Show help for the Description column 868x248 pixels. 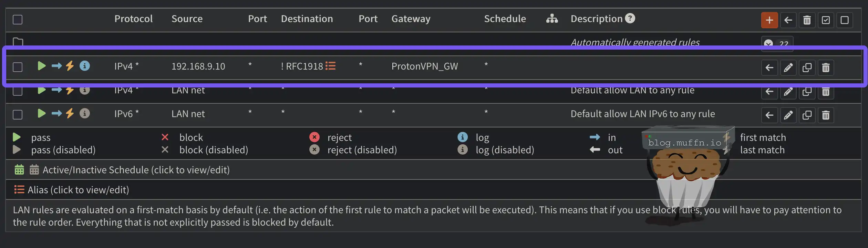click(630, 18)
